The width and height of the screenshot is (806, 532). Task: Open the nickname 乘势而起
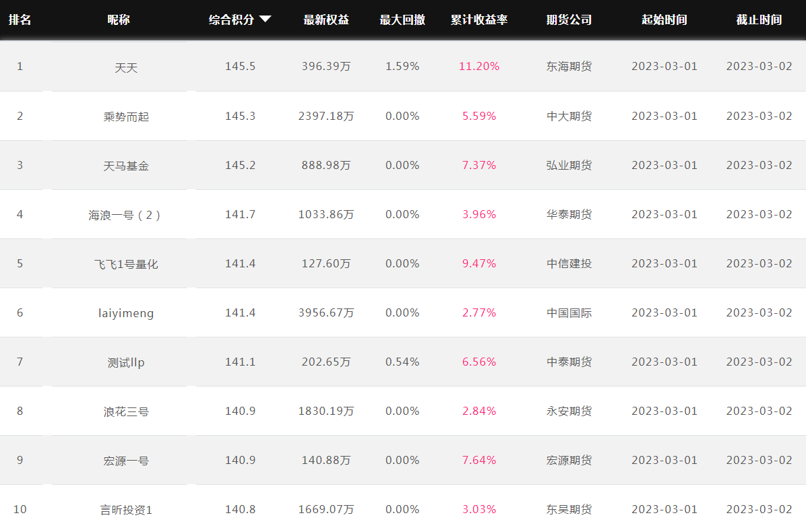[126, 117]
